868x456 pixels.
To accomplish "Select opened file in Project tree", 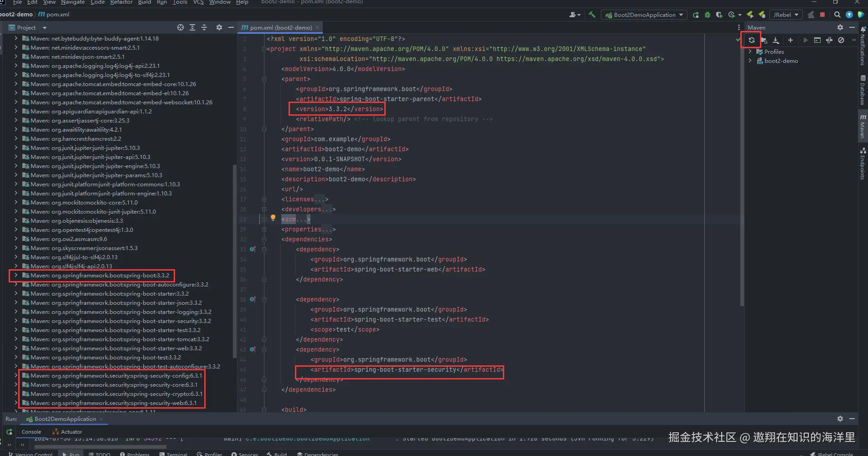I will (x=181, y=27).
